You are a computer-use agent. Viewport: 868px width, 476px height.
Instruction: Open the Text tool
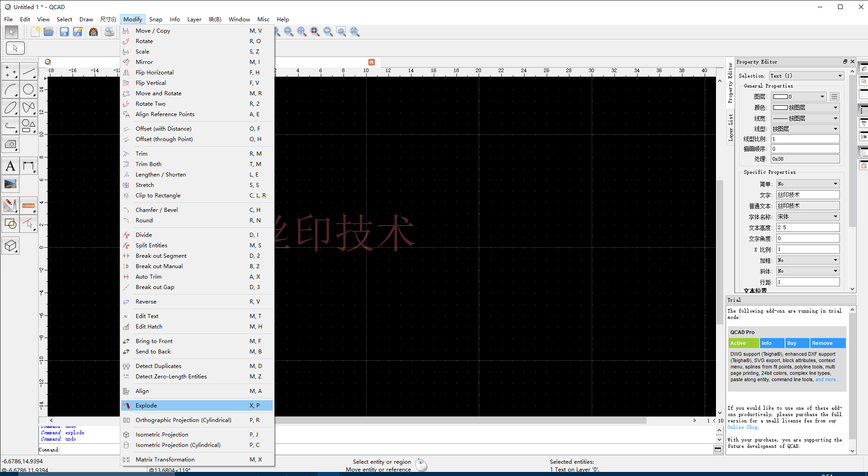pyautogui.click(x=10, y=166)
